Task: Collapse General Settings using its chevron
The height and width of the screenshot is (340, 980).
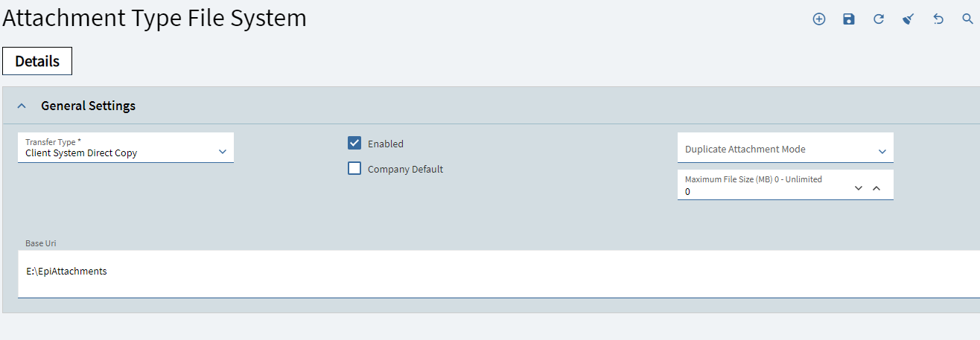Action: click(x=22, y=106)
